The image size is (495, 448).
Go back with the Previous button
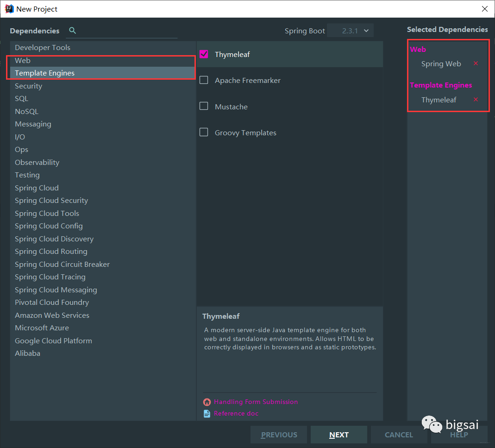[279, 435]
